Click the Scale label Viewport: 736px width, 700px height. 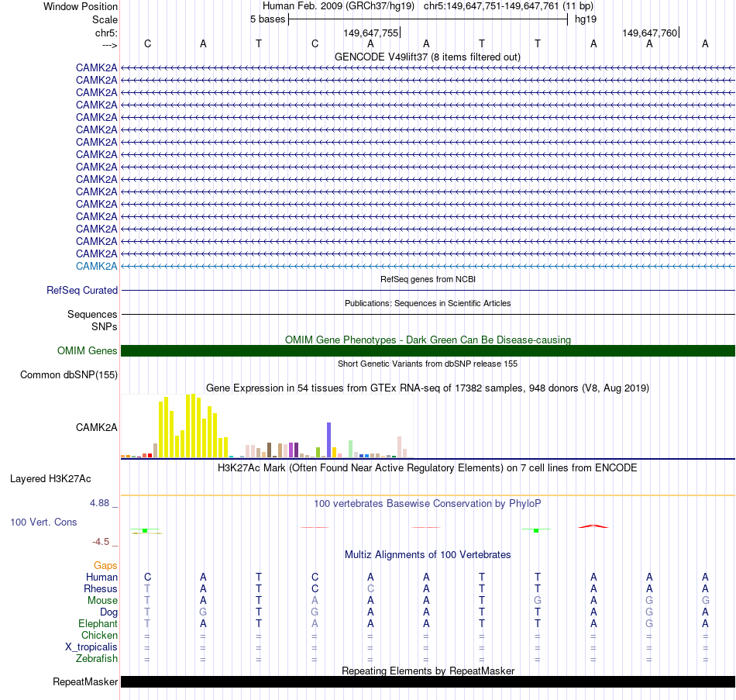105,19
